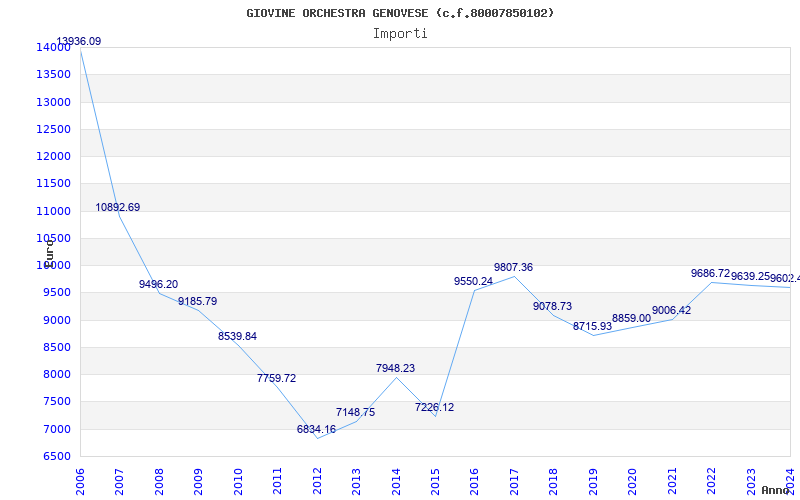Click the Anno axis title

[775, 490]
